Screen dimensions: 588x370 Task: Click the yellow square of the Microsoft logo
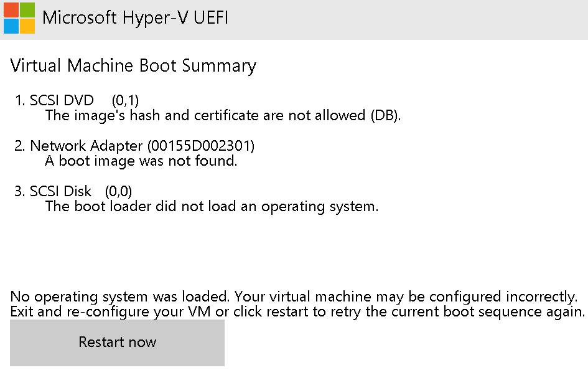[x=27, y=26]
